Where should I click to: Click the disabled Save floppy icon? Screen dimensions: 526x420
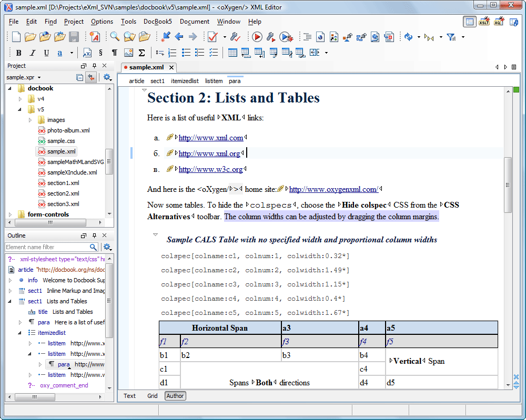click(74, 37)
